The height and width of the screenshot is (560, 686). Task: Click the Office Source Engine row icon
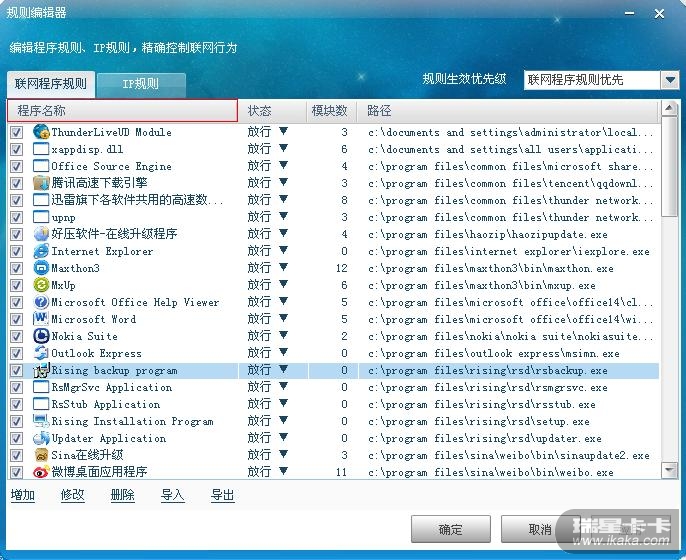(41, 166)
